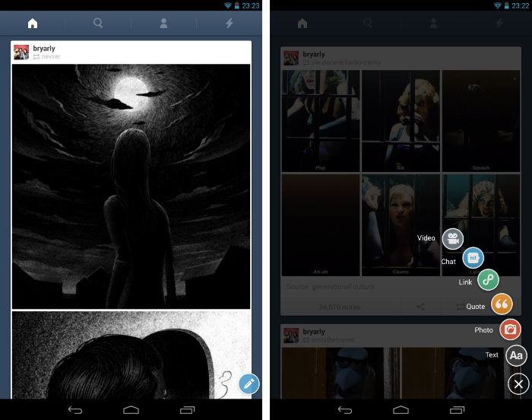Viewport: 532px width, 420px height.
Task: Open photoset image captioned Six.
Action: pyautogui.click(x=401, y=121)
